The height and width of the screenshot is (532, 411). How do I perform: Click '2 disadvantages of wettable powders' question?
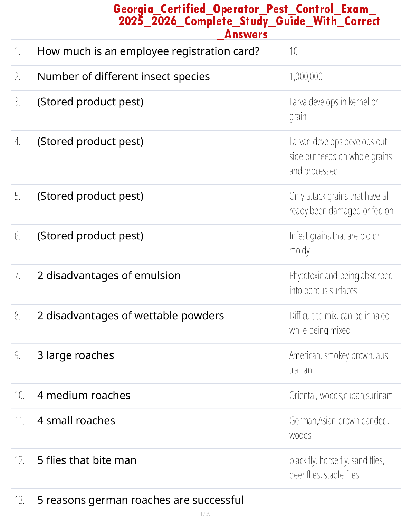131,316
